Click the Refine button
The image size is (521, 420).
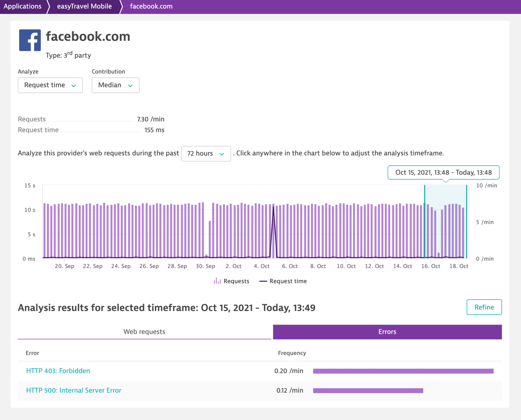tap(484, 307)
